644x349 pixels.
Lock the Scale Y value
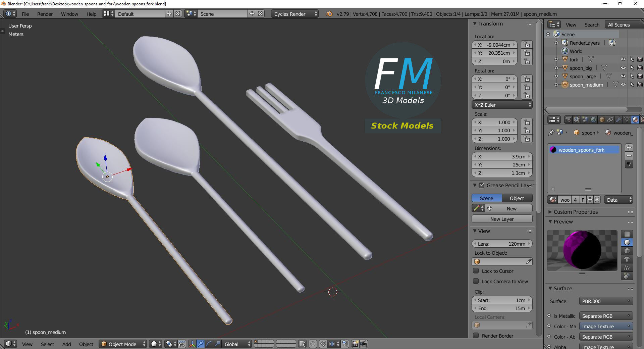(x=527, y=131)
